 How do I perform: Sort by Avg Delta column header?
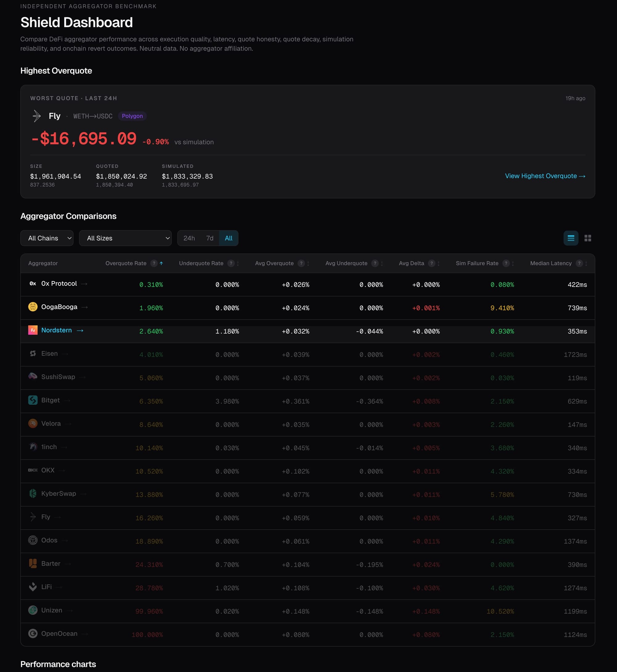click(x=411, y=263)
